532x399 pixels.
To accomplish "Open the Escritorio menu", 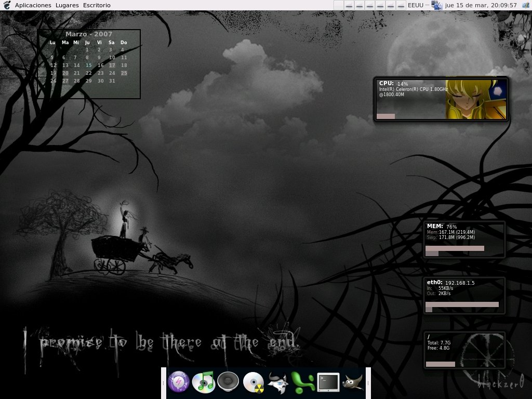I will 97,5.
